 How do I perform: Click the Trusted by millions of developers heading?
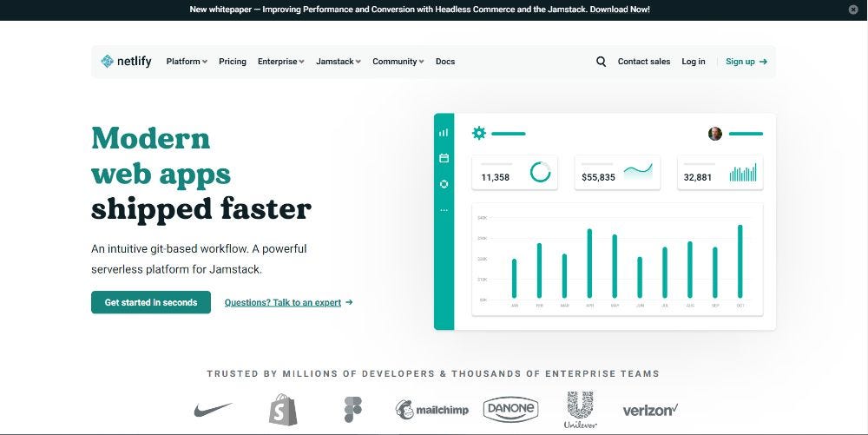click(x=433, y=373)
